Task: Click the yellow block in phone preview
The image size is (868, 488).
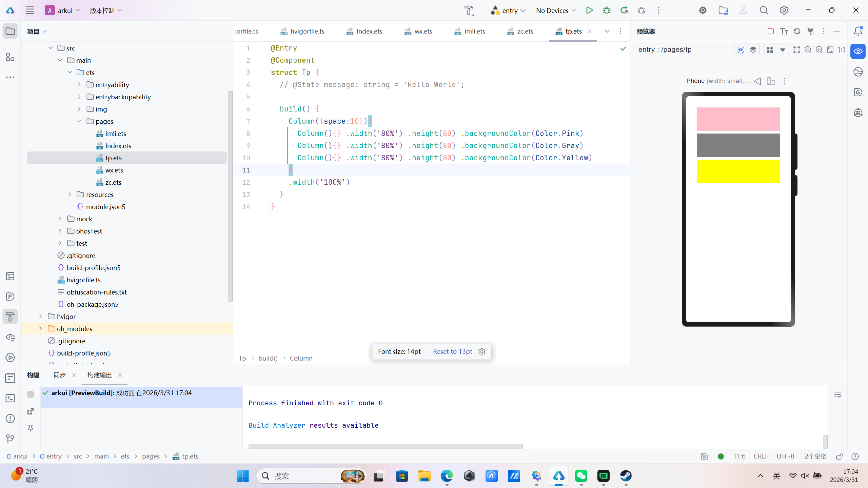Action: (x=738, y=171)
